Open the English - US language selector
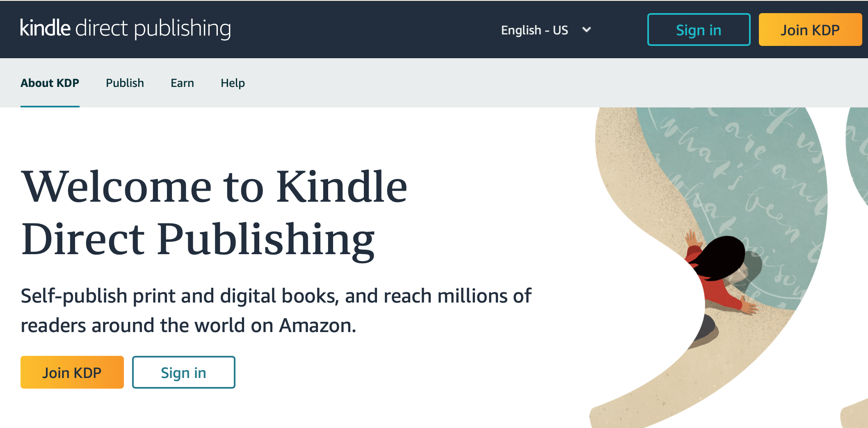 coord(546,30)
